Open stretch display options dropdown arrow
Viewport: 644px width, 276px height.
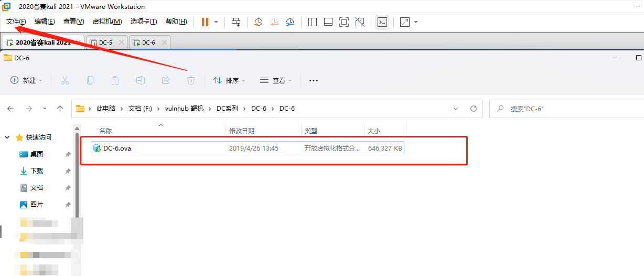pyautogui.click(x=416, y=22)
